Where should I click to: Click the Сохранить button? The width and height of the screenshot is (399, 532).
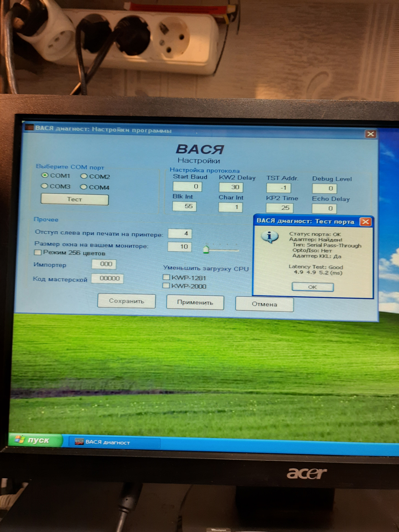[126, 301]
